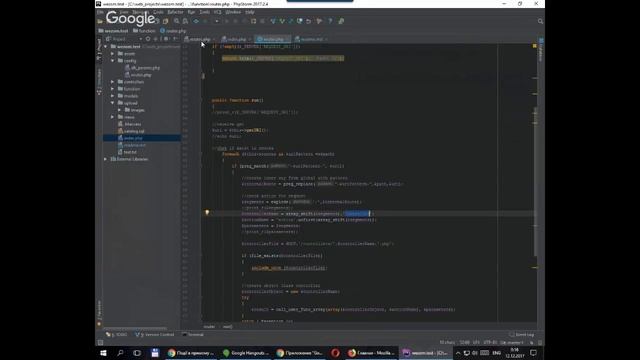The width and height of the screenshot is (640, 360).
Task: Click the VCS Update Project icon
Action: coord(273,21)
